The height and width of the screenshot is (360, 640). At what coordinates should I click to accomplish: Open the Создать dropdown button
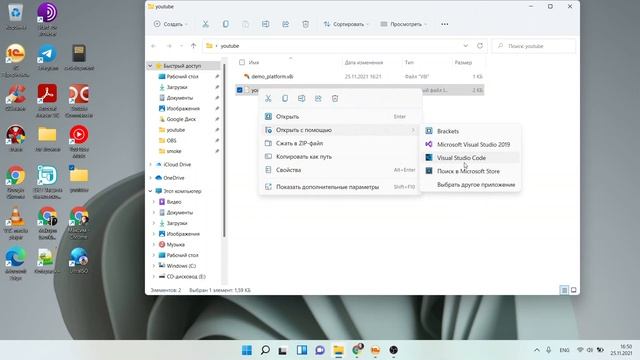(171, 24)
